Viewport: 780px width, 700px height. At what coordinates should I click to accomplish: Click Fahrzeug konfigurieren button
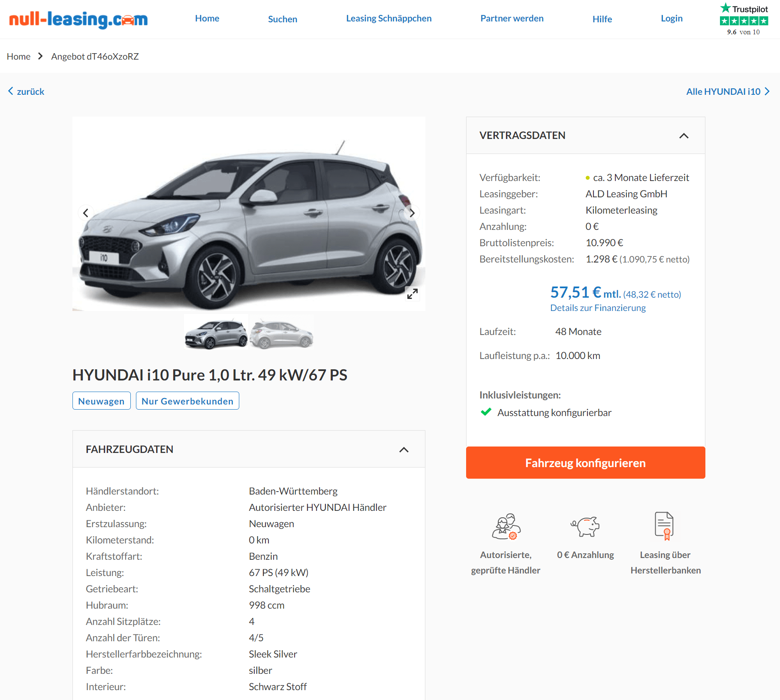point(585,463)
